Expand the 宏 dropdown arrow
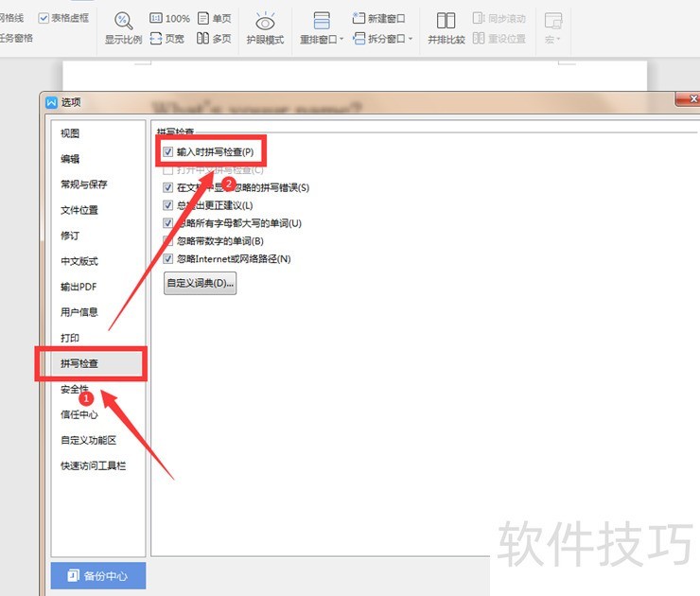The height and width of the screenshot is (596, 700). [x=558, y=40]
